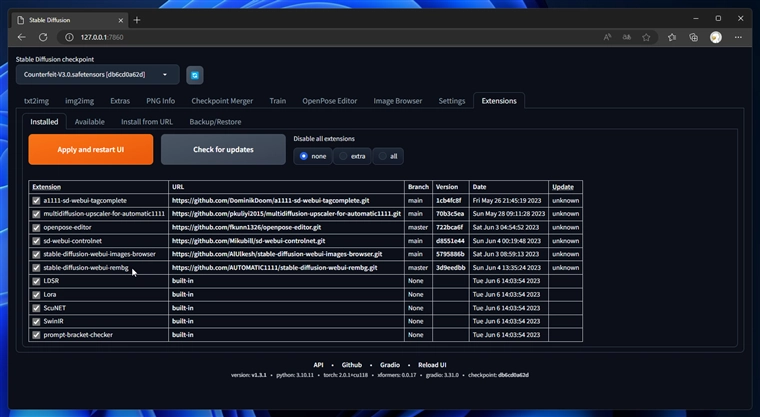The width and height of the screenshot is (760, 417).
Task: Open browser settings and more menu
Action: click(738, 37)
